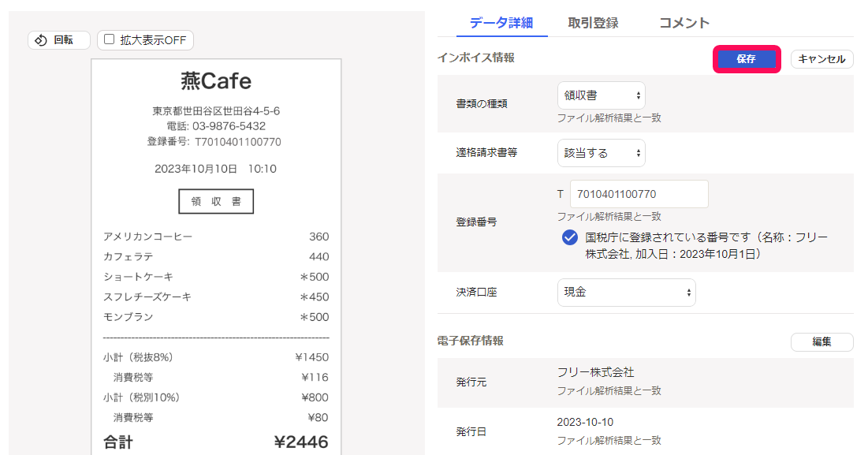Image resolution: width=868 pixels, height=455 pixels.
Task: Click the 適格請求書等 field label
Action: tap(486, 153)
